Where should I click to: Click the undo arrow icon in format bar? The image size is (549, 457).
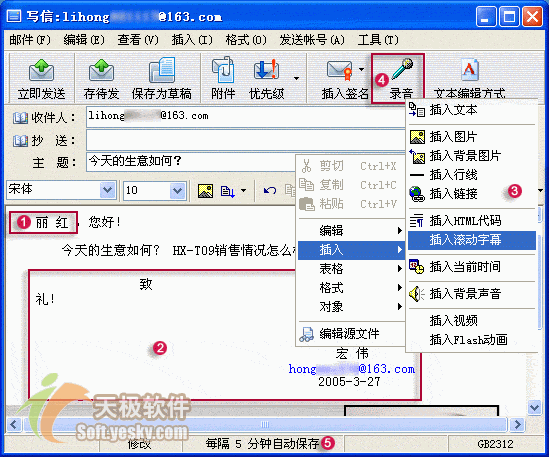[x=270, y=191]
